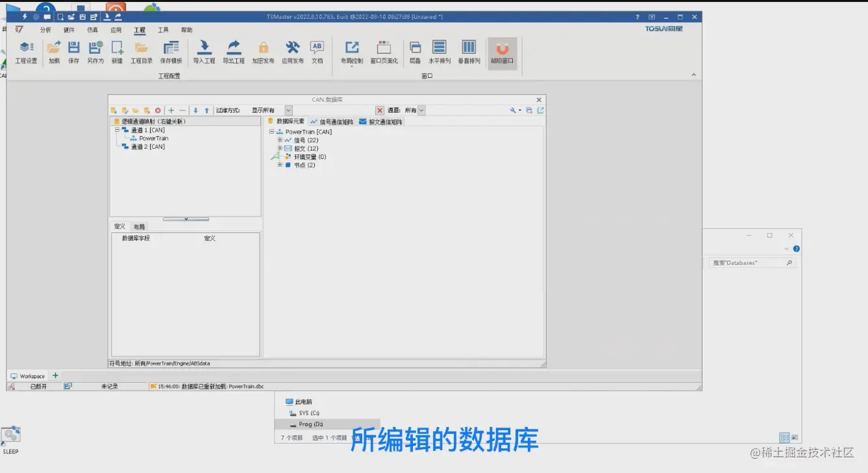Click the 导入工程 import project icon
868x473 pixels.
point(204,52)
